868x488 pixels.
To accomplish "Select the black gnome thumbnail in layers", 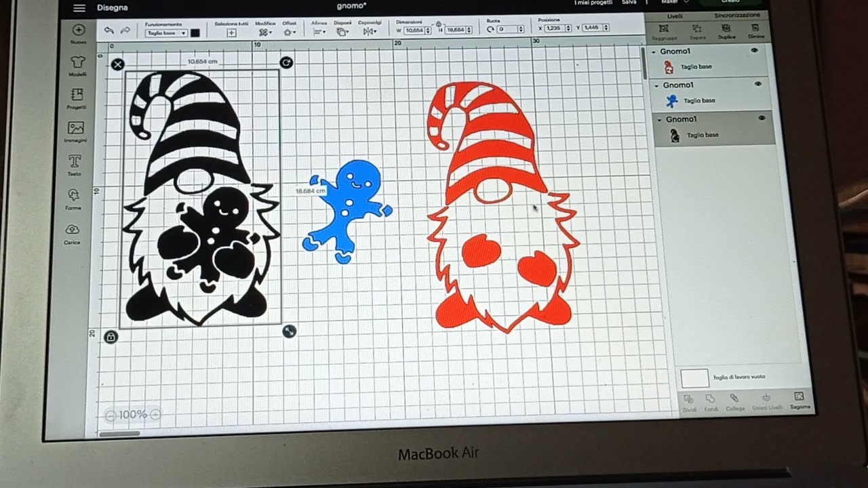I will (x=674, y=136).
